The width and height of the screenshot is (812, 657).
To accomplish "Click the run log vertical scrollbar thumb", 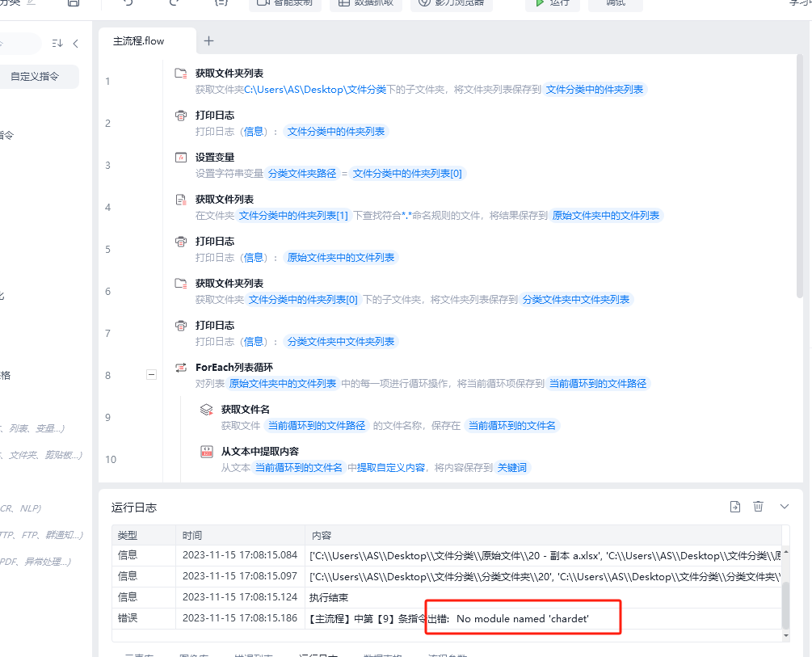I will coord(785,605).
